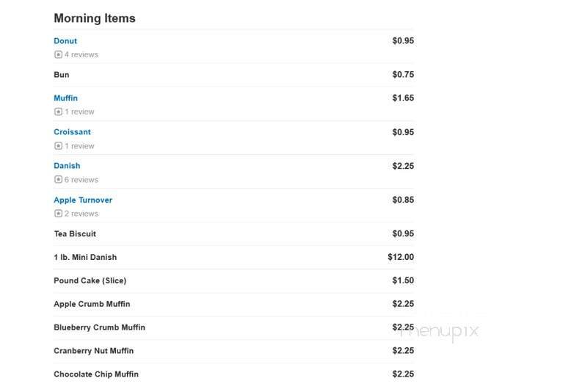Click the review icon under Danish
Screen dimensions: 571x392
(x=58, y=180)
